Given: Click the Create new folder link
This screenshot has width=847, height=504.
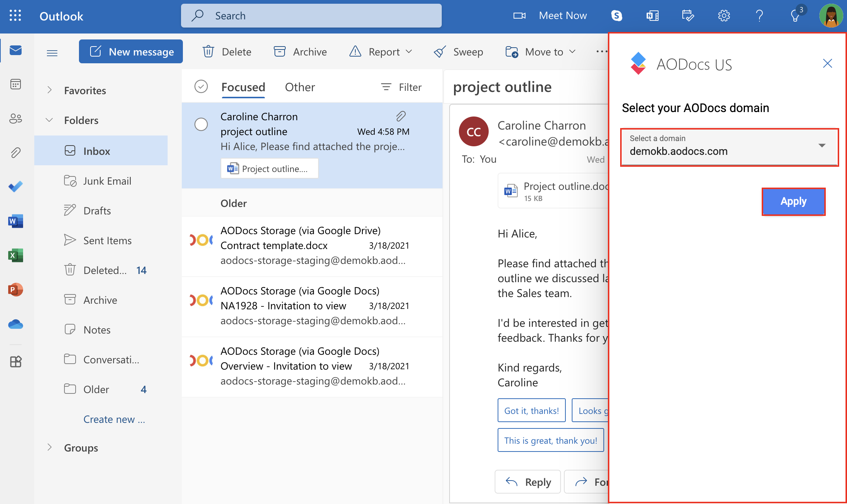Looking at the screenshot, I should [114, 419].
